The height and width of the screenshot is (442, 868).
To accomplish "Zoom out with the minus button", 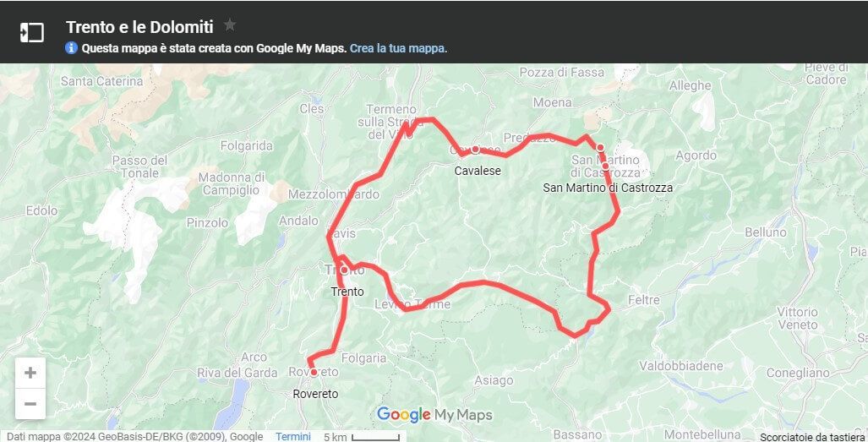I will click(30, 404).
